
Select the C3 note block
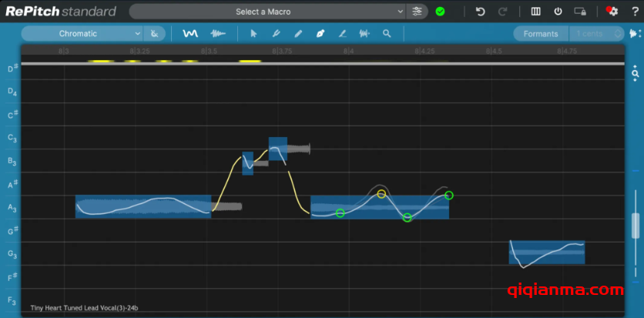[x=278, y=149]
